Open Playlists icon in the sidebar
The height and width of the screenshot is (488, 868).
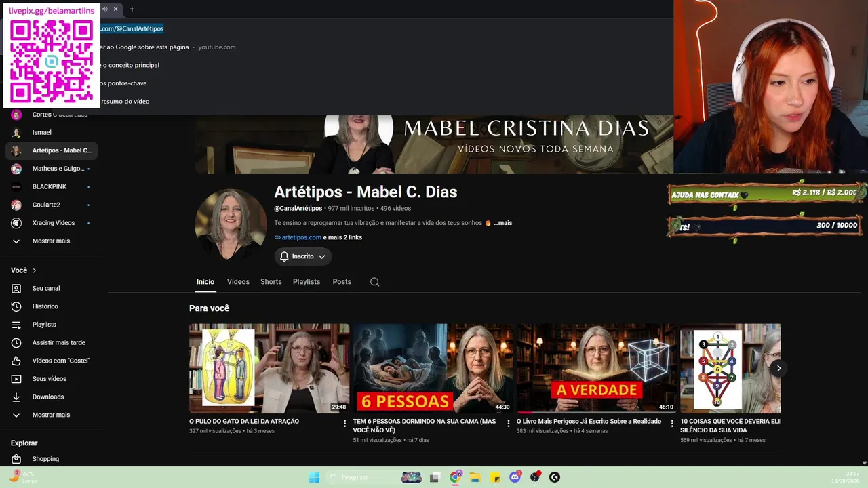point(16,325)
